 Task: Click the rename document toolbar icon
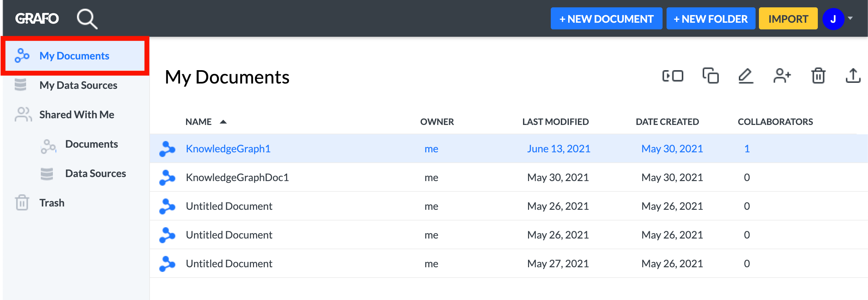(672, 76)
